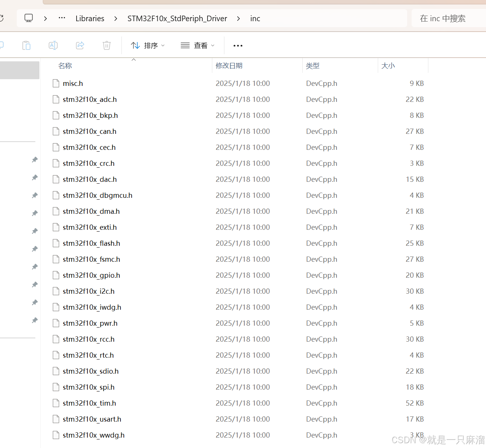Image resolution: width=486 pixels, height=448 pixels.
Task: Expand the chevron after STM32F10x_StdPeriph_Driver
Action: point(239,19)
